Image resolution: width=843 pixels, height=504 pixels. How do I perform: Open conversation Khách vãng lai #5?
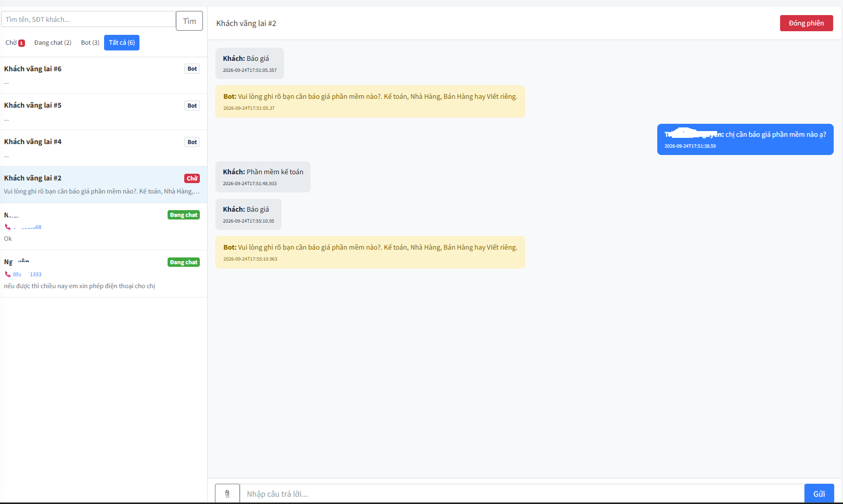pyautogui.click(x=104, y=112)
